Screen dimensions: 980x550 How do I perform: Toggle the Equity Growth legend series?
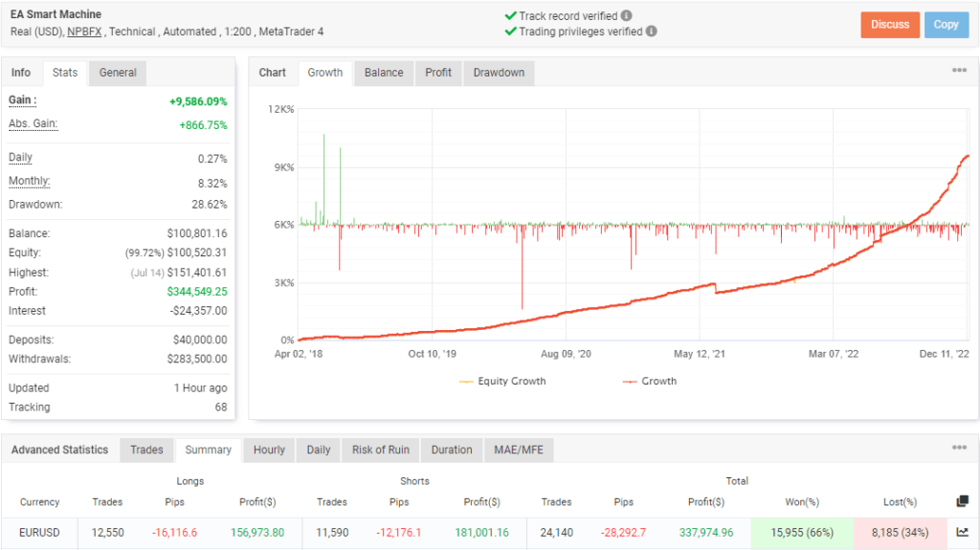click(502, 381)
